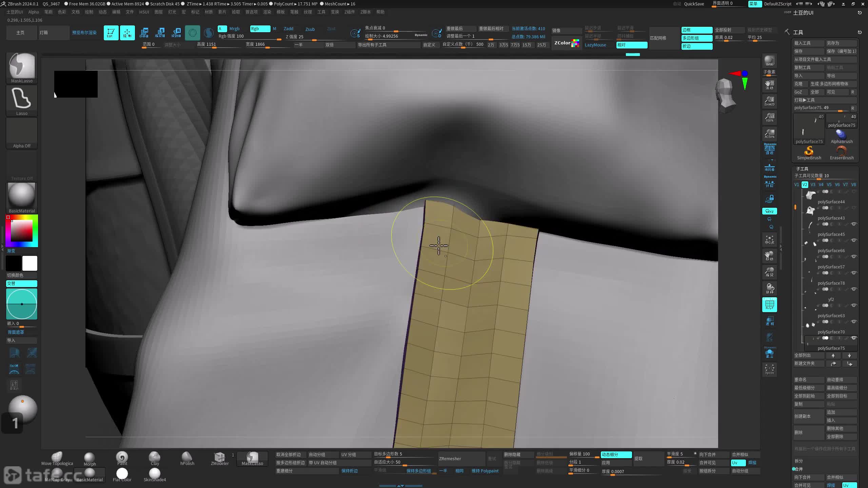Toggle LazyMouse option
This screenshot has height=488, width=868.
[x=595, y=45]
